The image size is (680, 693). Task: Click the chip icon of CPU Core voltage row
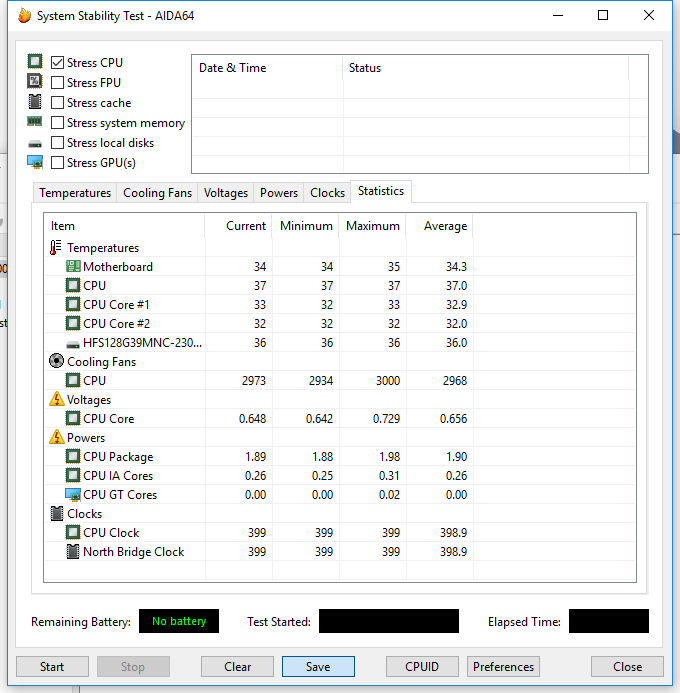click(x=73, y=419)
